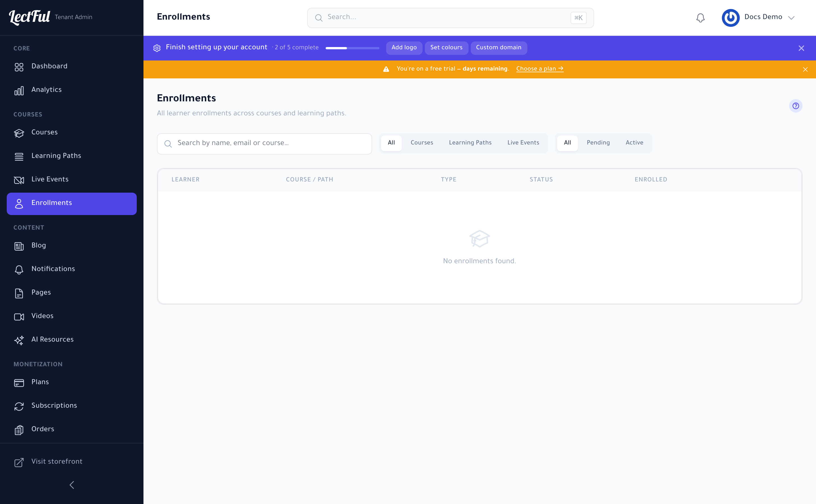Click the empty-state graduation cap icon
Image resolution: width=816 pixels, height=504 pixels.
pyautogui.click(x=479, y=239)
